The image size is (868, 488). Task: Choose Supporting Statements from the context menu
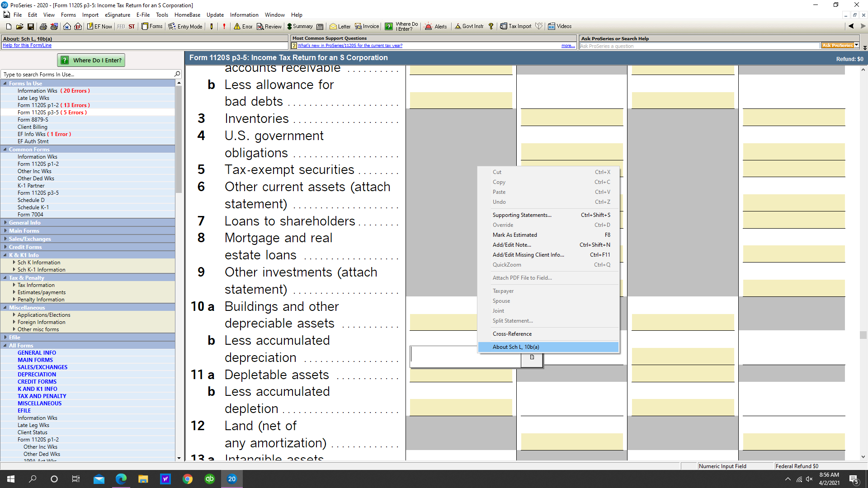(522, 215)
